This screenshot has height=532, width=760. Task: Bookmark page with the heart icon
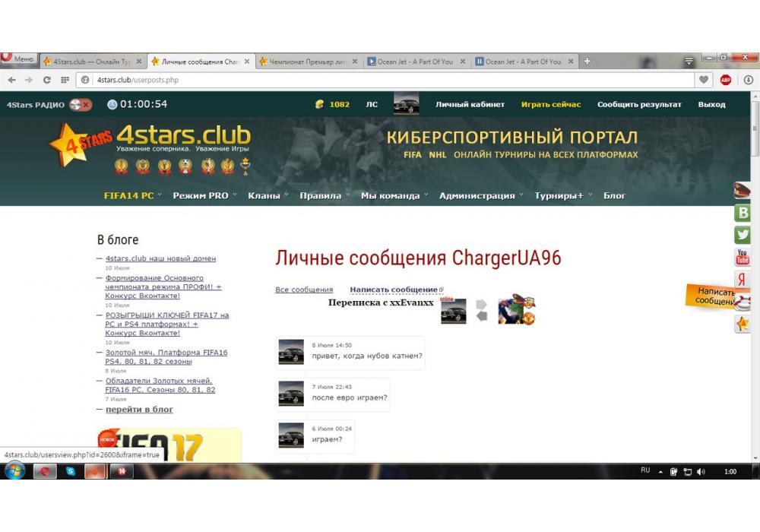(704, 80)
